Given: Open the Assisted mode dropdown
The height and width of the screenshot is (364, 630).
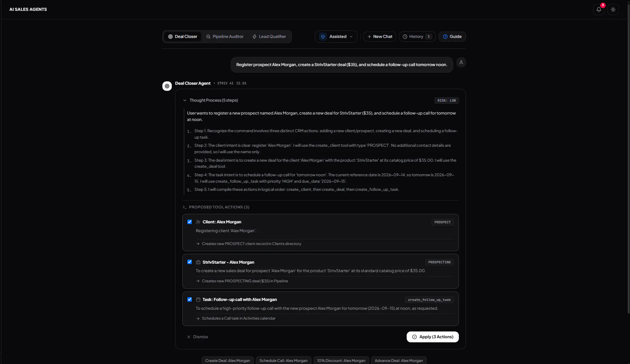Looking at the screenshot, I should [x=336, y=37].
